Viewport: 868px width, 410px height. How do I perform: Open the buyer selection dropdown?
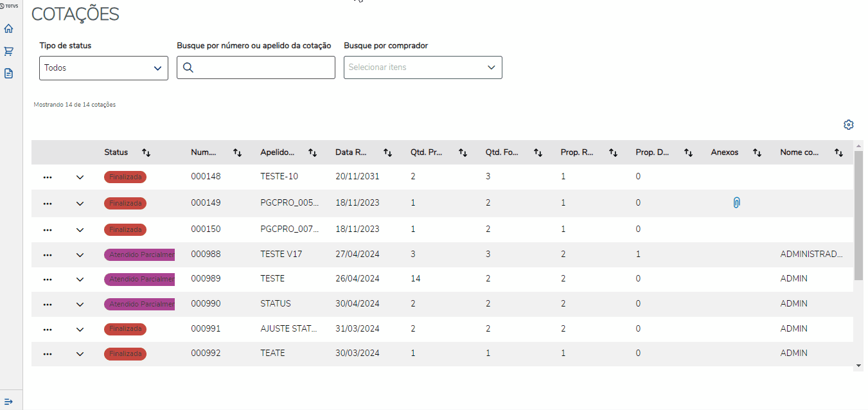pos(423,67)
